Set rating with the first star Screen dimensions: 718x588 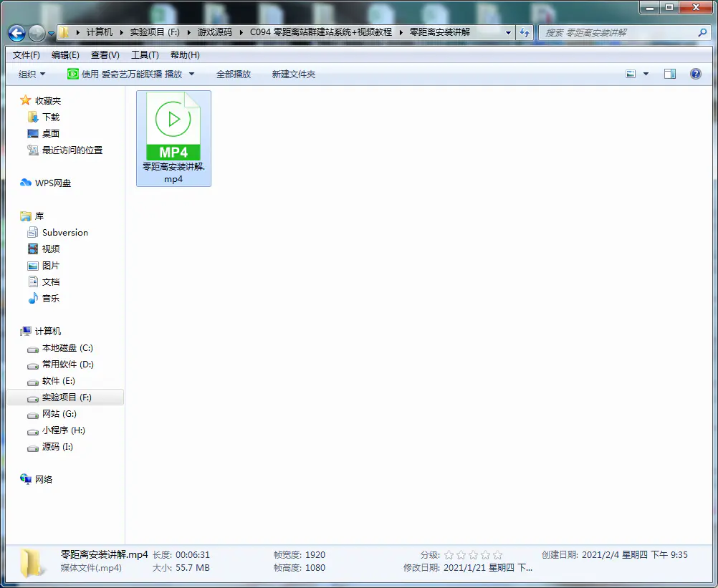[449, 555]
